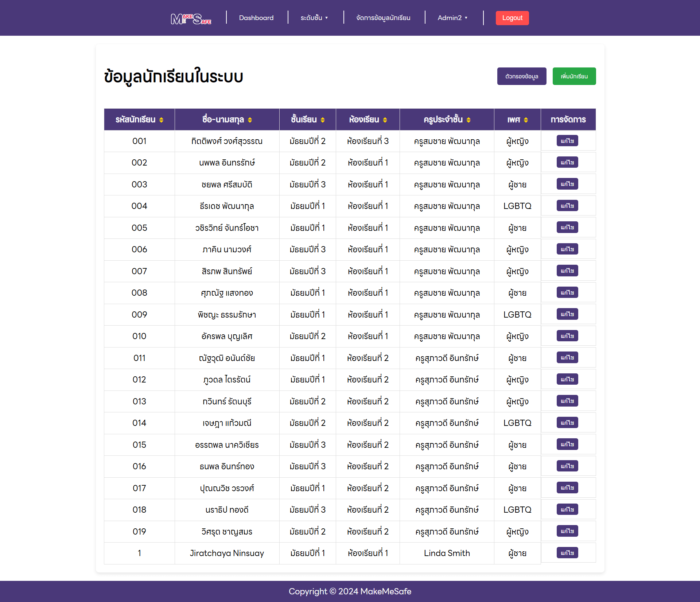
Task: Sort by student ID column arrows
Action: 161,120
